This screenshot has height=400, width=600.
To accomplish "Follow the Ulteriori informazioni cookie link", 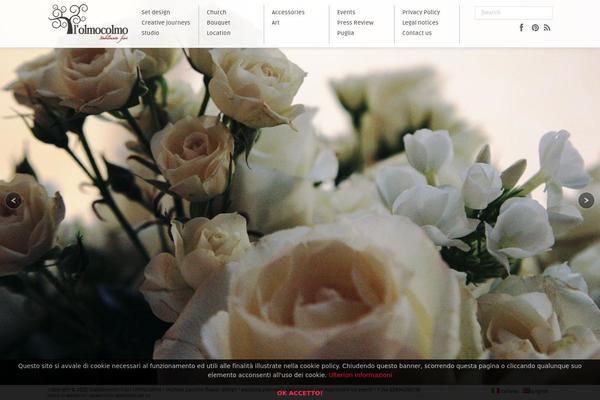I will 360,375.
